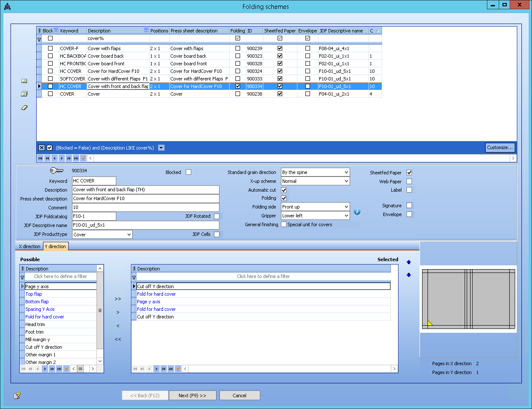The image size is (532, 409).
Task: Click Next (F9) button
Action: (x=192, y=396)
